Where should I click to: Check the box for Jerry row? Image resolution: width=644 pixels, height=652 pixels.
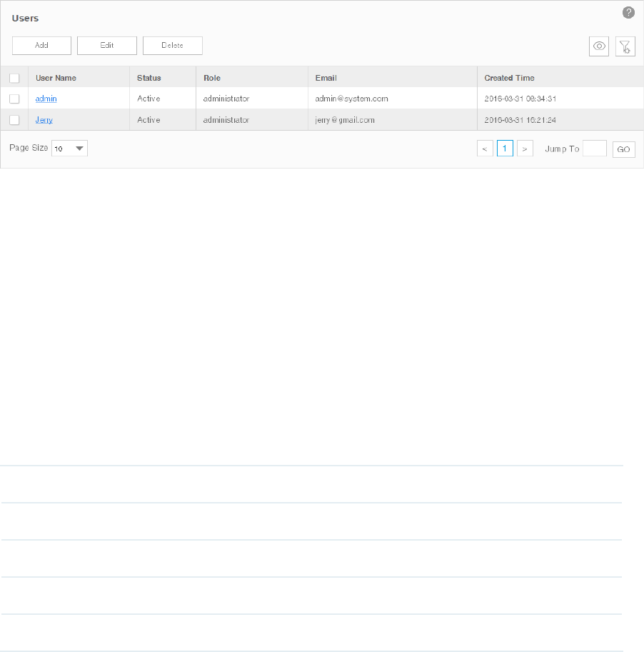[x=14, y=120]
